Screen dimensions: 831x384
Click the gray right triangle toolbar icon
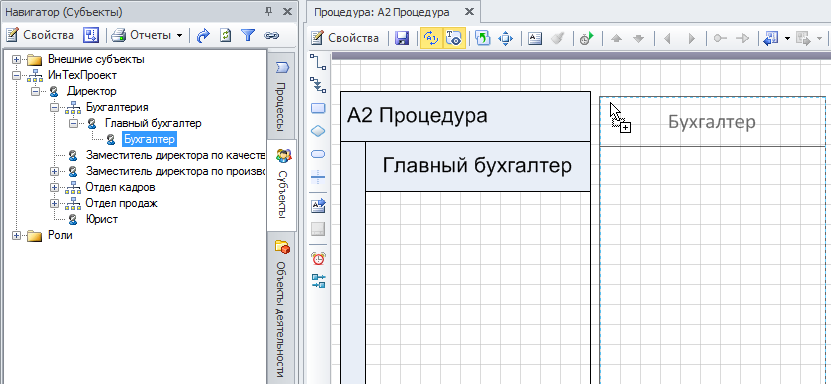[691, 38]
